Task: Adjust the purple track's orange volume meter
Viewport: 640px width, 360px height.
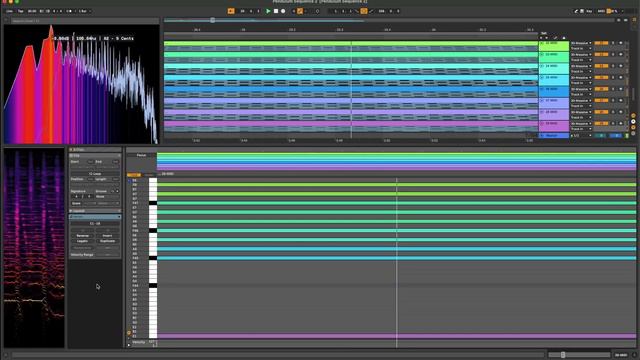Action: click(601, 112)
